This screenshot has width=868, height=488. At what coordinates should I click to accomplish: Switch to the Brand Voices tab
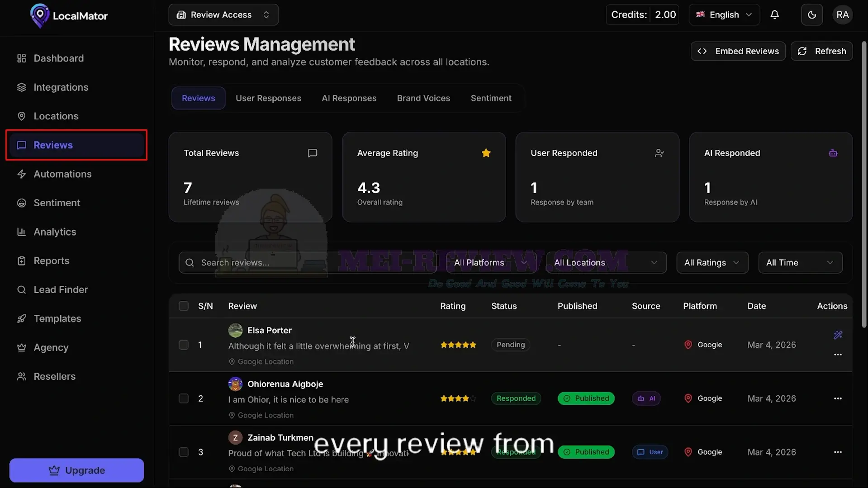(x=423, y=98)
